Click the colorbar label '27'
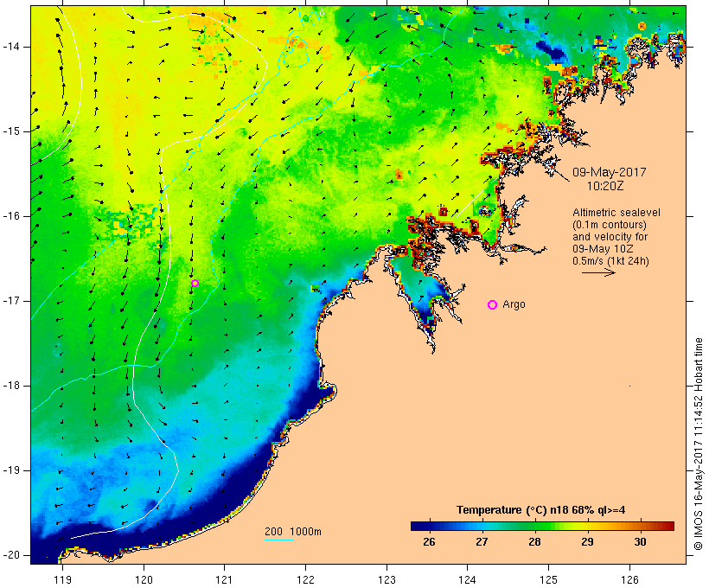 pyautogui.click(x=482, y=541)
